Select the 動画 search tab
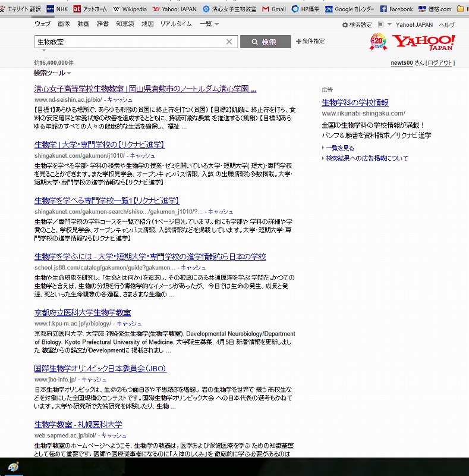The height and width of the screenshot is (476, 469). (83, 24)
